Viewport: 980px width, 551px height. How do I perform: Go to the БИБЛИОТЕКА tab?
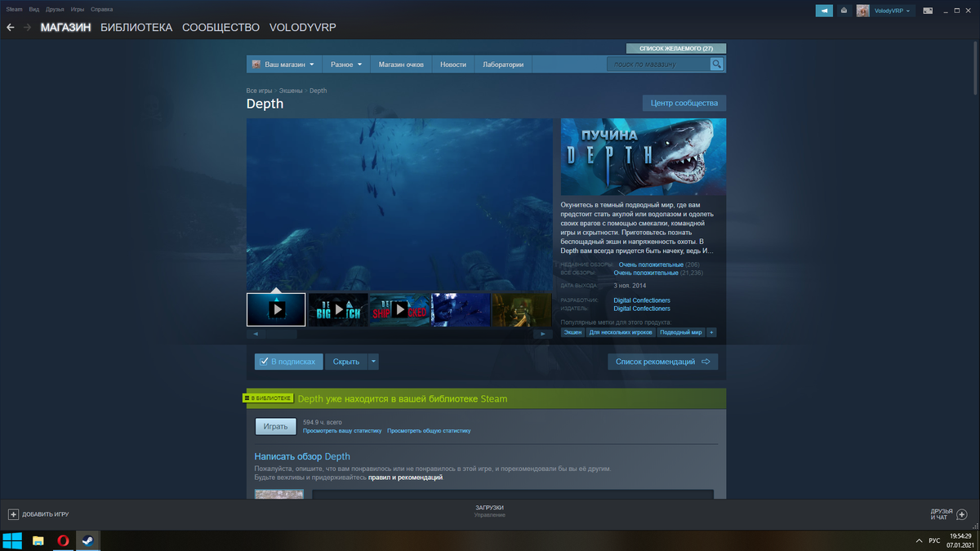(x=136, y=27)
